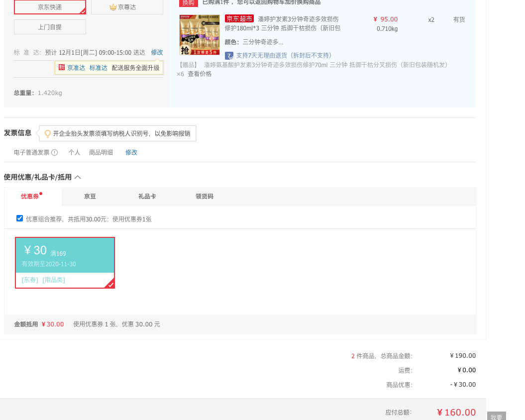Click the 有货 stock status
The width and height of the screenshot is (525, 420).
(x=459, y=19)
